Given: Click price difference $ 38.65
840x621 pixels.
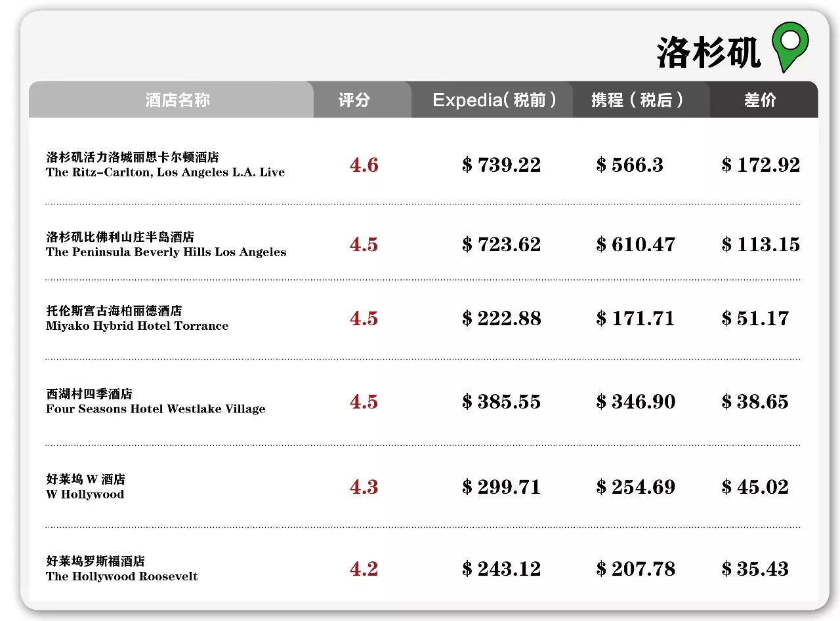Looking at the screenshot, I should (755, 402).
